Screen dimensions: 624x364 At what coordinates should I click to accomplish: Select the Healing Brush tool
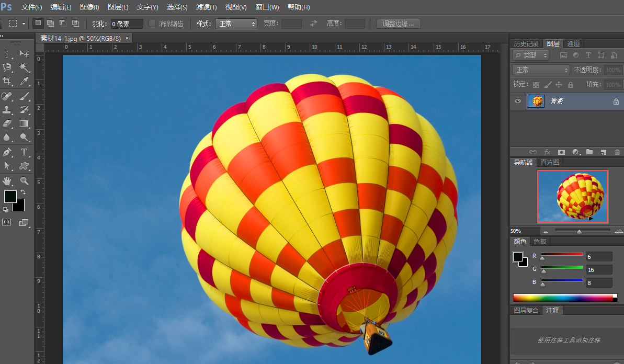pyautogui.click(x=7, y=96)
